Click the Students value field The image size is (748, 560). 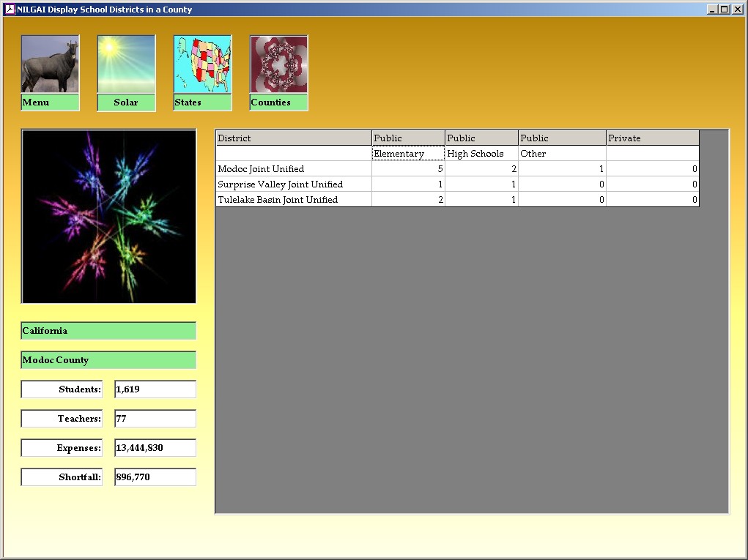tap(155, 389)
